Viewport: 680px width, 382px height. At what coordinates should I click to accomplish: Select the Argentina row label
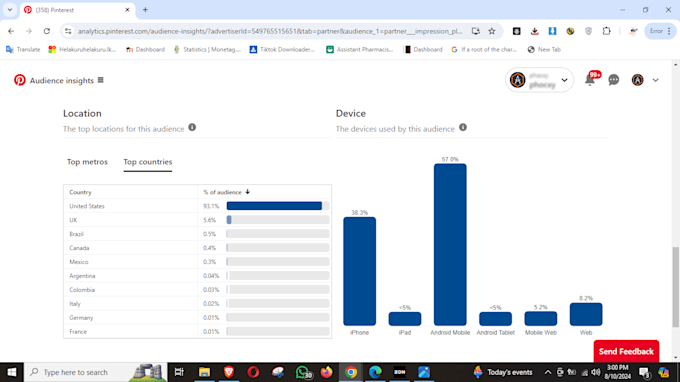click(x=82, y=276)
